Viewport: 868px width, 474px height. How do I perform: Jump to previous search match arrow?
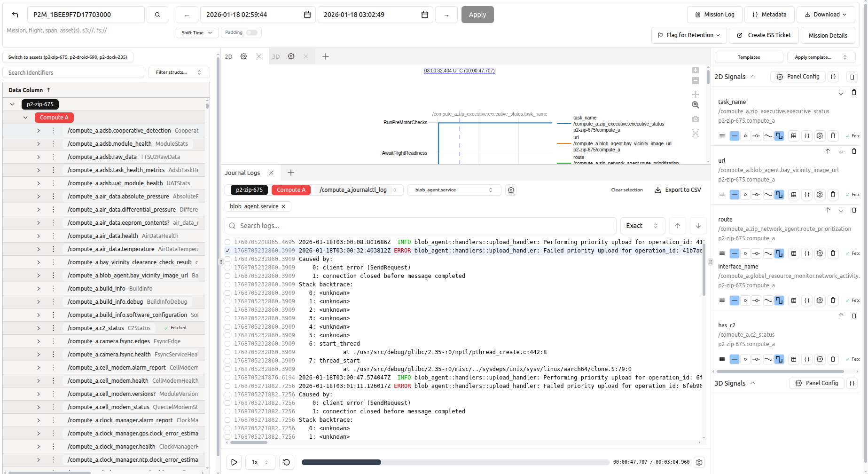pos(678,226)
